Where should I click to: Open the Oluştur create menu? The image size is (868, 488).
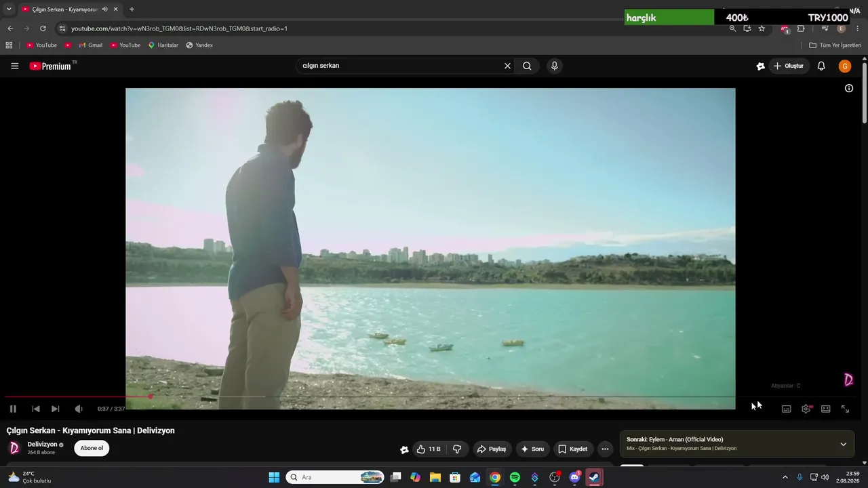click(x=789, y=66)
